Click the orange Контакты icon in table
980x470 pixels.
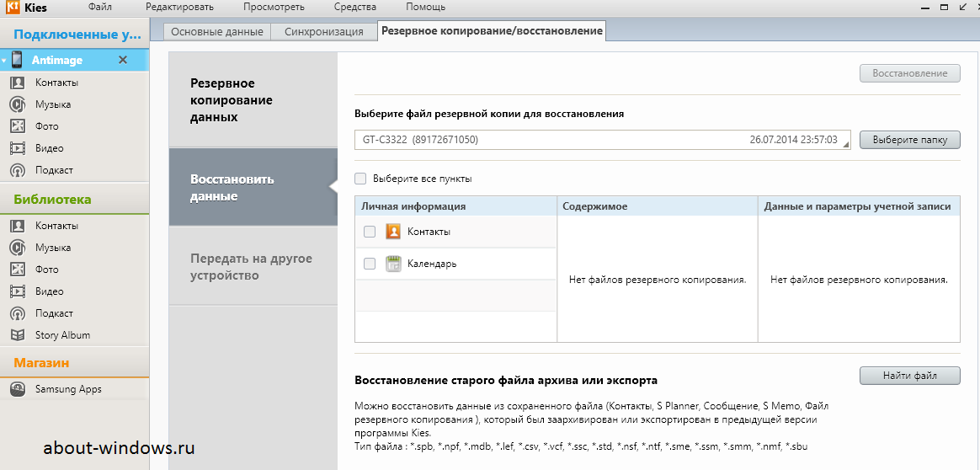(x=392, y=232)
